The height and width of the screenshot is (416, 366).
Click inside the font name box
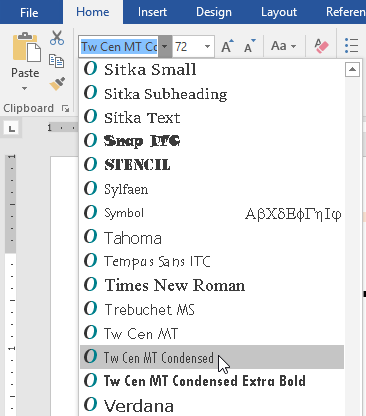[x=119, y=47]
